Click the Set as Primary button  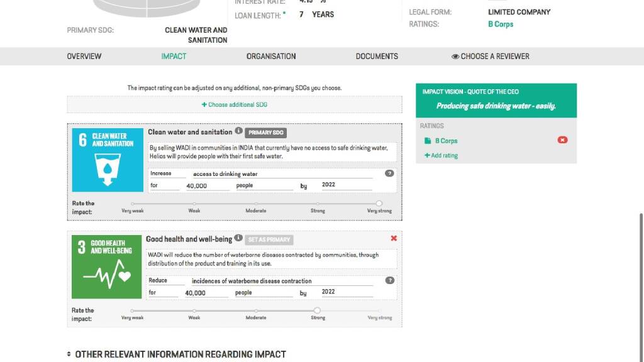pyautogui.click(x=269, y=239)
